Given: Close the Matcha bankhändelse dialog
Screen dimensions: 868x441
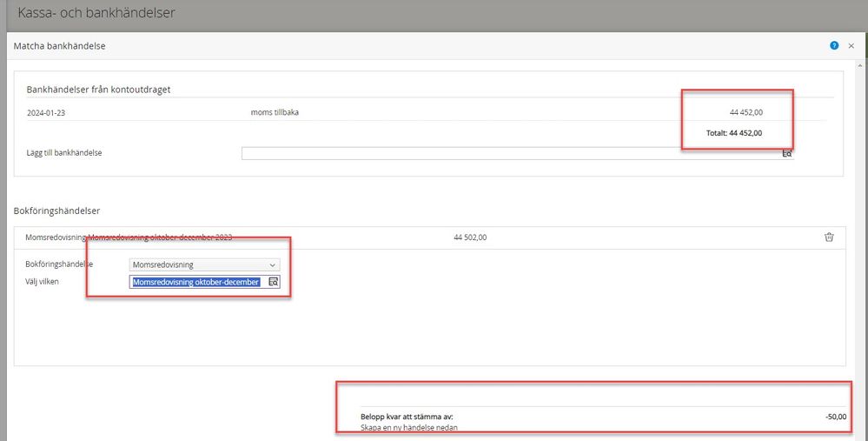Looking at the screenshot, I should pos(851,45).
